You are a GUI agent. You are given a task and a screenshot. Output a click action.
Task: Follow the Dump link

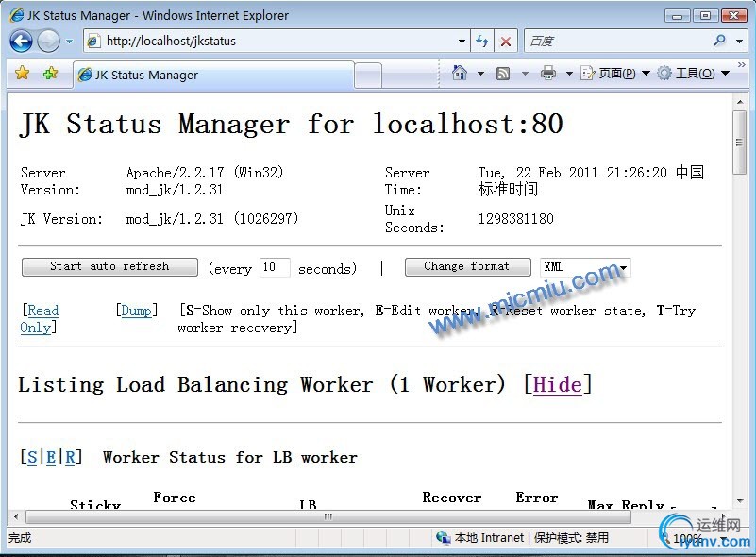pyautogui.click(x=137, y=311)
